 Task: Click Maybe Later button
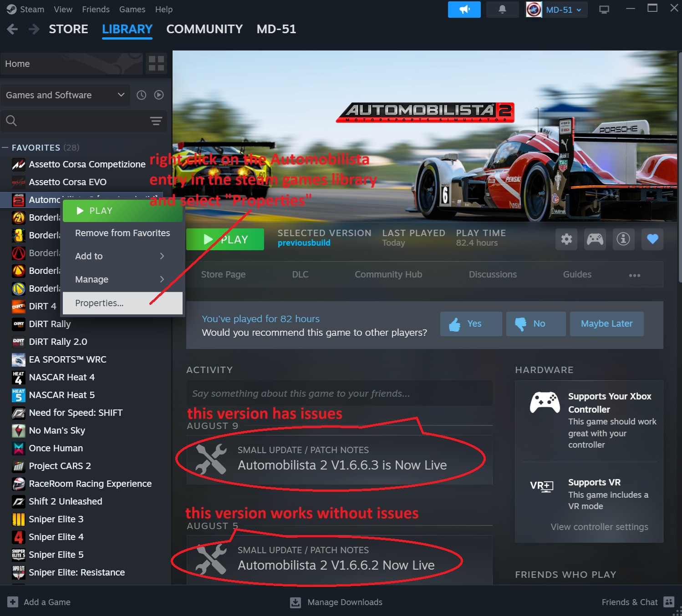[606, 324]
